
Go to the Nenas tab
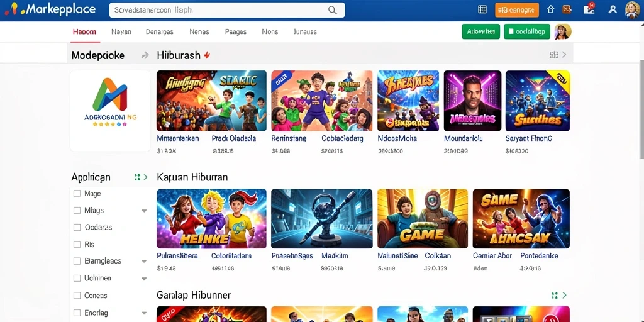pyautogui.click(x=199, y=31)
